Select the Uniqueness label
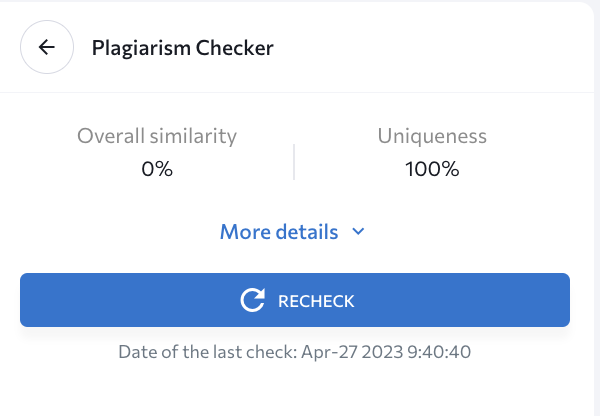 point(432,136)
